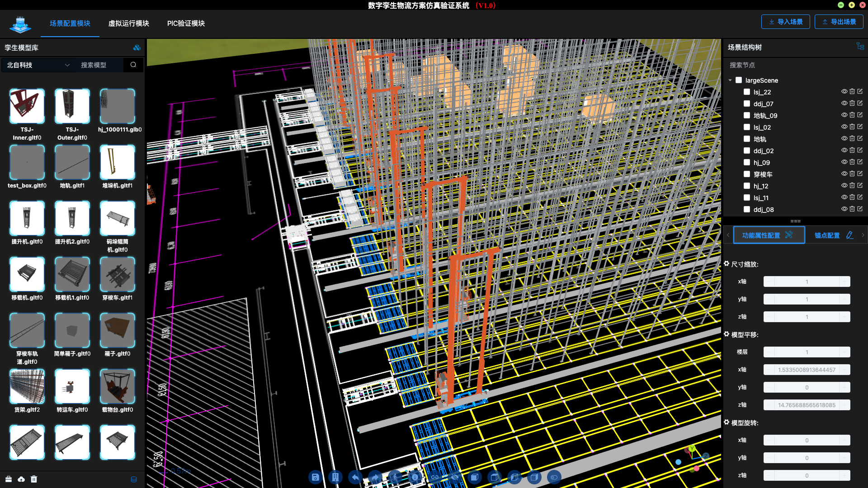Check the lsj_22 node checkbox
This screenshot has width=868, height=488.
coord(747,92)
